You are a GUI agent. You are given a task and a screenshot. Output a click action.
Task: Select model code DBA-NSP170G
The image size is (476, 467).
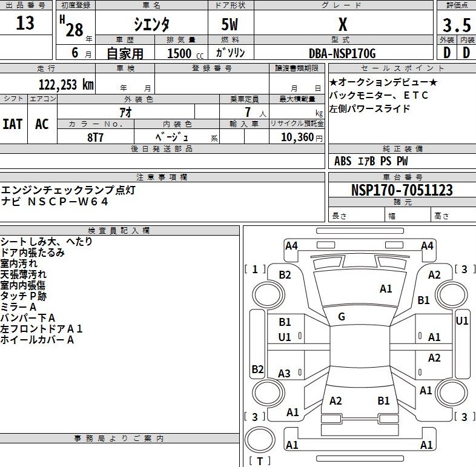(342, 53)
